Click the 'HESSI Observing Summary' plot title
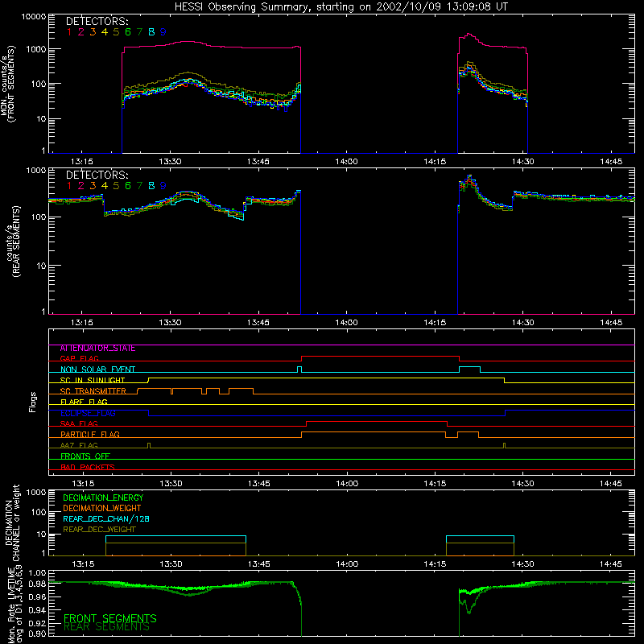This screenshot has width=644, height=644. pyautogui.click(x=341, y=6)
